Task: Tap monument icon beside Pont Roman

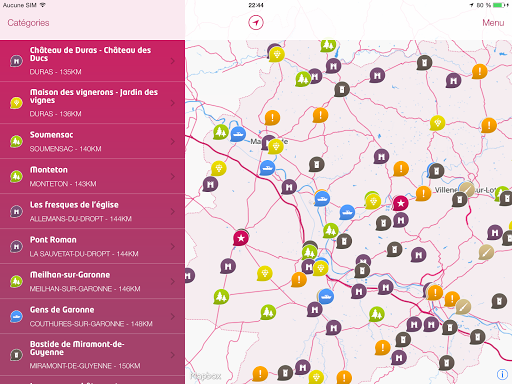Action: pos(16,246)
